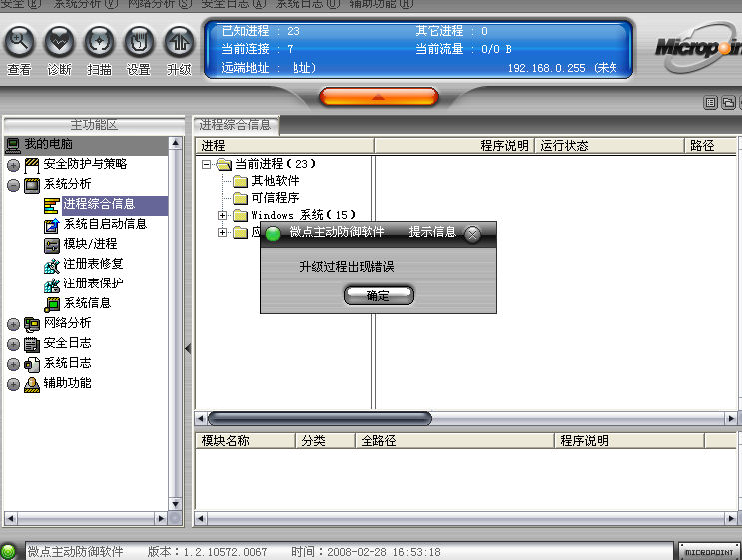
Task: Open the 网络分析 menu in the menu bar
Action: tap(160, 4)
